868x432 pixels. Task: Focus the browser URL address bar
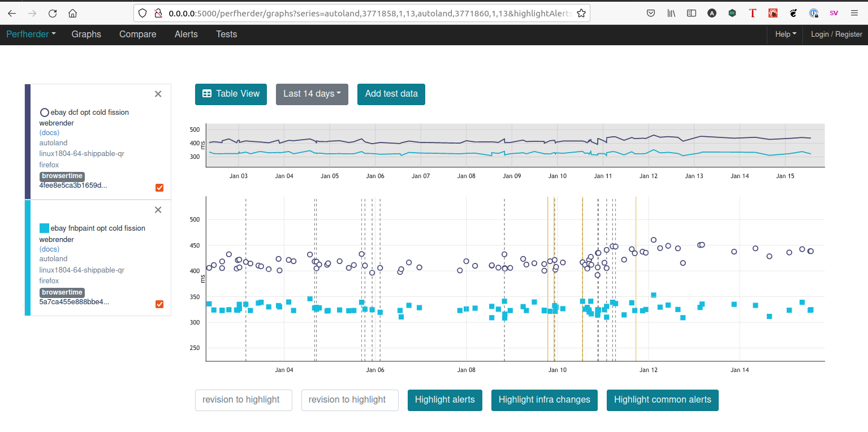point(370,14)
